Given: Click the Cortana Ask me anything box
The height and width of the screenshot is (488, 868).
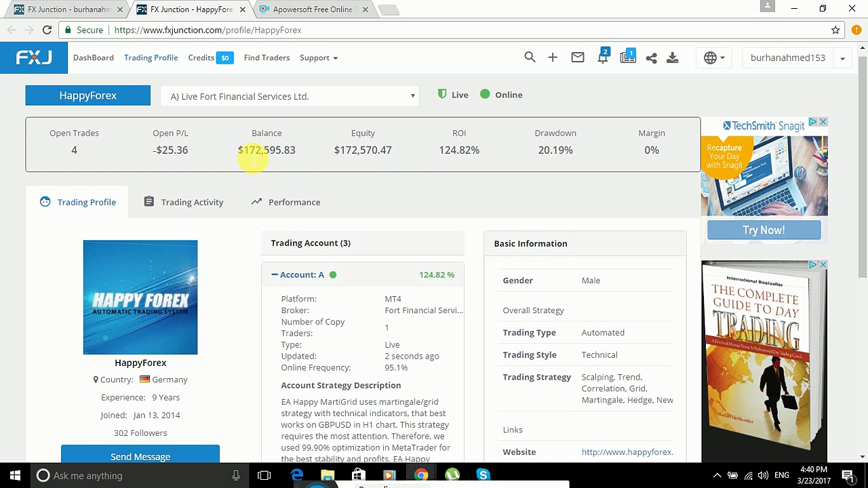Looking at the screenshot, I should [129, 476].
